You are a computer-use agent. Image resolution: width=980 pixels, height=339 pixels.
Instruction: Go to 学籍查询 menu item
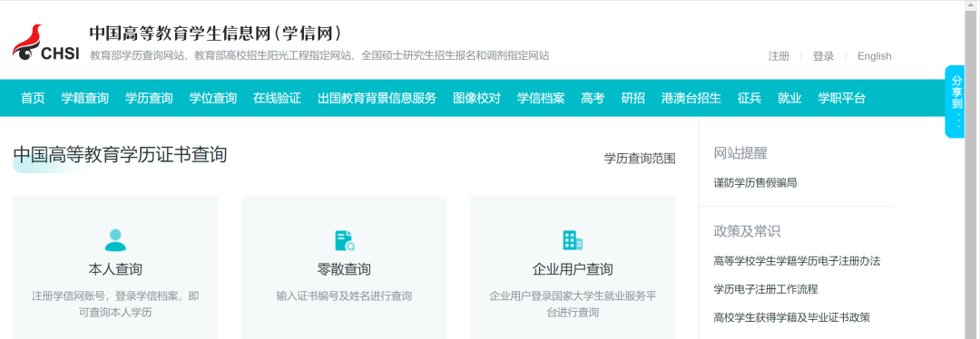coord(85,98)
